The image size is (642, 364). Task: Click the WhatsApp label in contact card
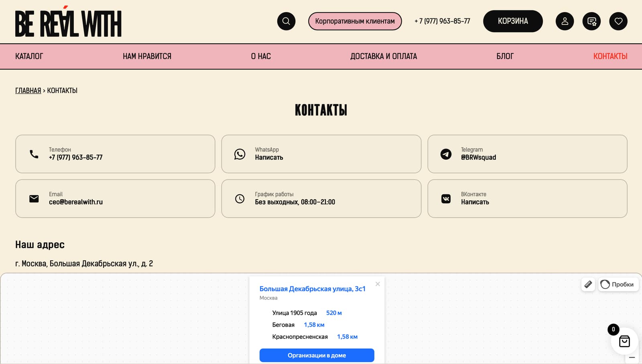click(x=267, y=150)
